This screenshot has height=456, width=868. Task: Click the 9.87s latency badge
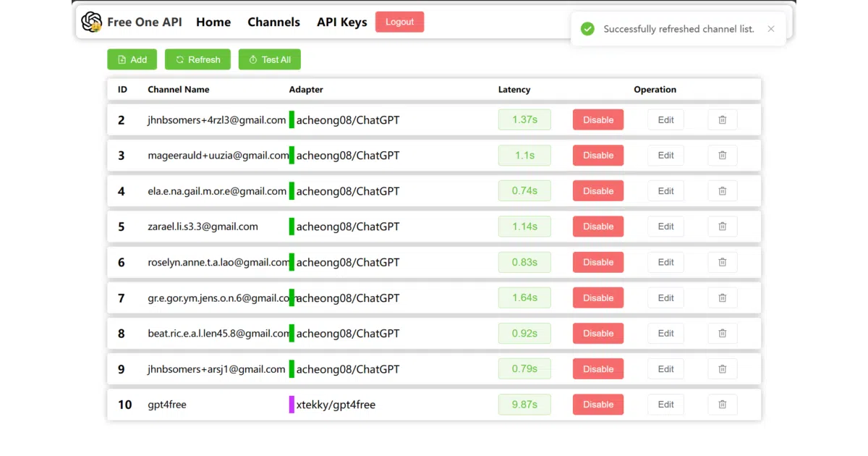[524, 405]
